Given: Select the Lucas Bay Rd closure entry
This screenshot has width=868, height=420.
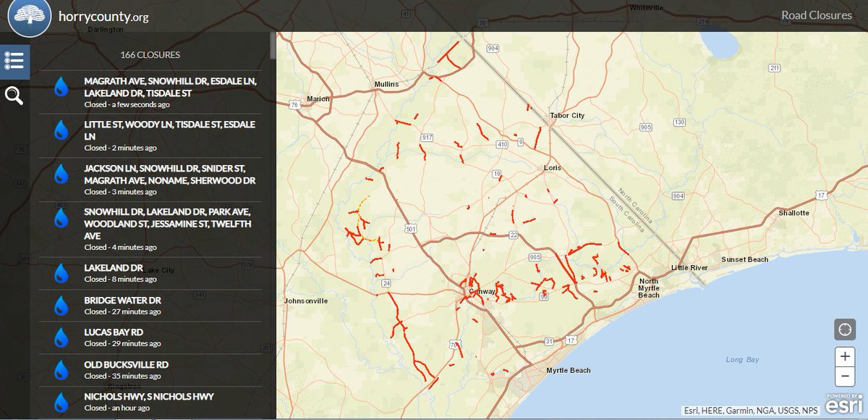Looking at the screenshot, I should point(149,337).
